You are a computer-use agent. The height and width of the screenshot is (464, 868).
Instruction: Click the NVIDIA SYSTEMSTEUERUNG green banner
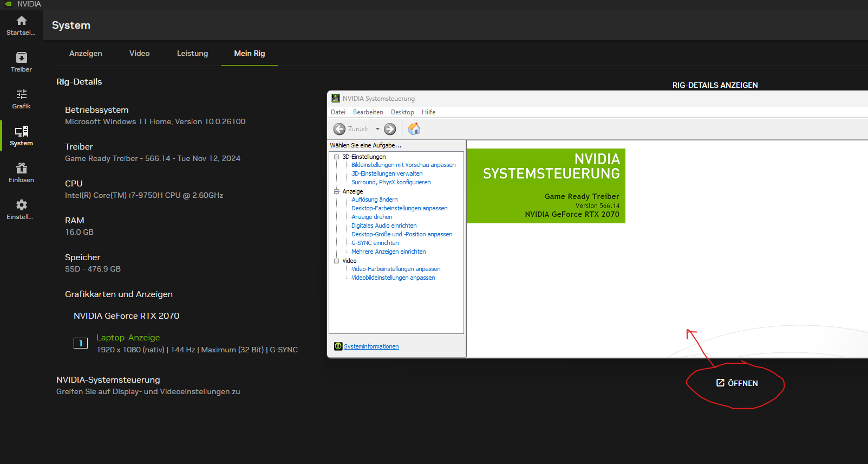click(x=546, y=186)
